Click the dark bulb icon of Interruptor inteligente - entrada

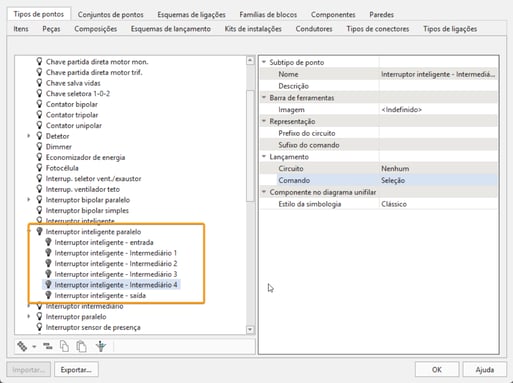[x=48, y=242]
